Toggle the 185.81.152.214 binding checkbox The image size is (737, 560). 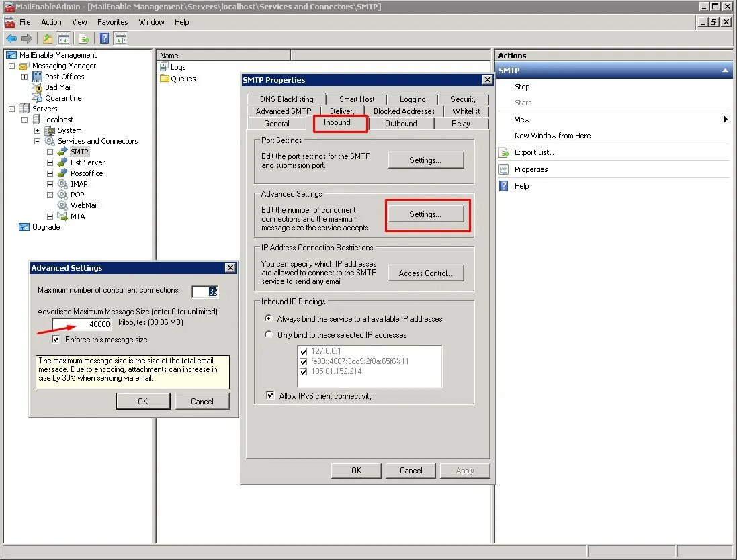[x=303, y=371]
